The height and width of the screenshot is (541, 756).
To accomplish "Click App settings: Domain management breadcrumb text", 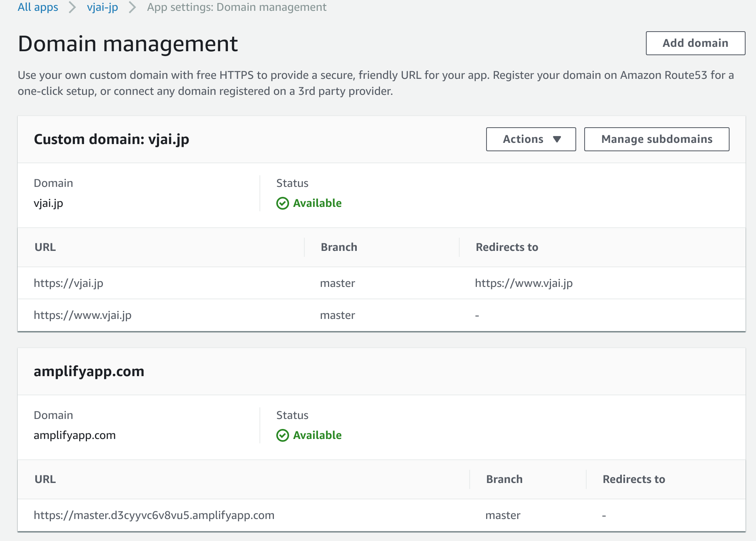I will coord(237,7).
